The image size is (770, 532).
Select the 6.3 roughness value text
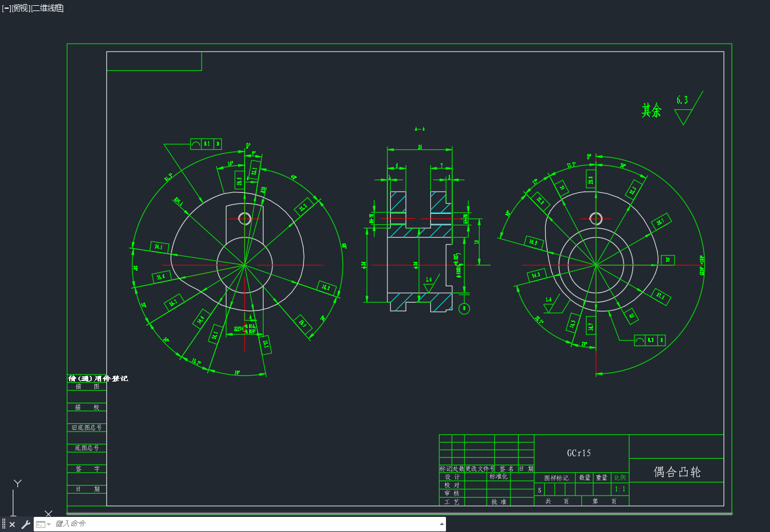[682, 100]
